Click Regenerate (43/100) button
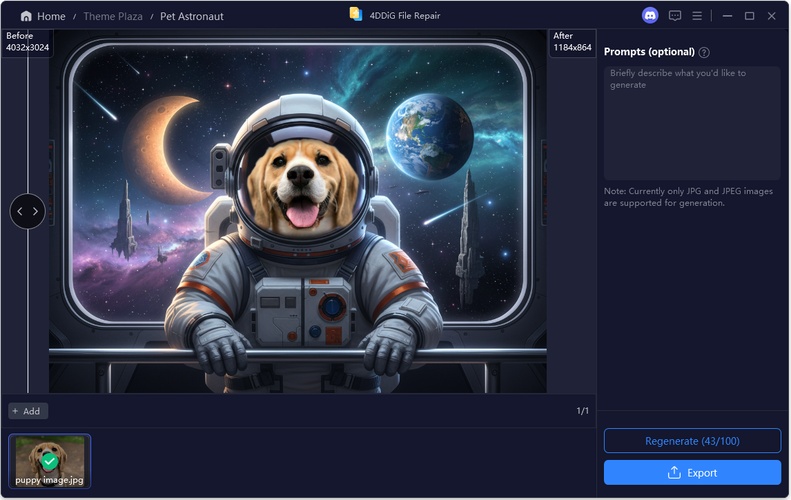This screenshot has height=500, width=791. tap(692, 441)
